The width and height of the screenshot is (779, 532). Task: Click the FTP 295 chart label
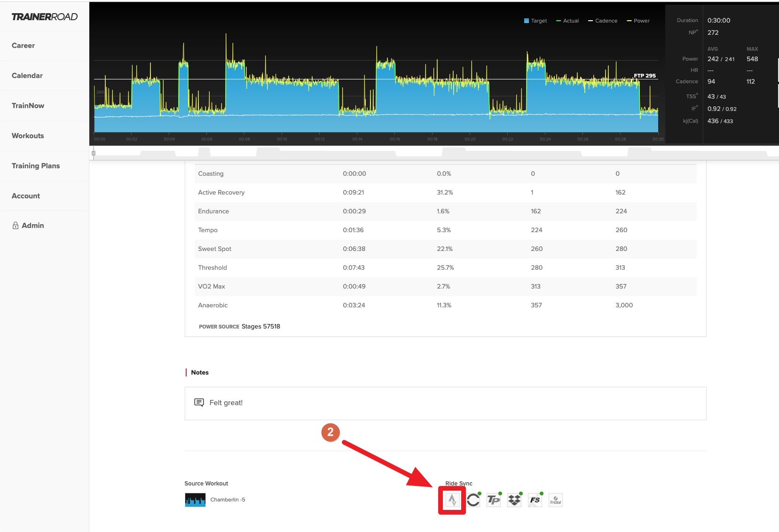click(x=645, y=76)
